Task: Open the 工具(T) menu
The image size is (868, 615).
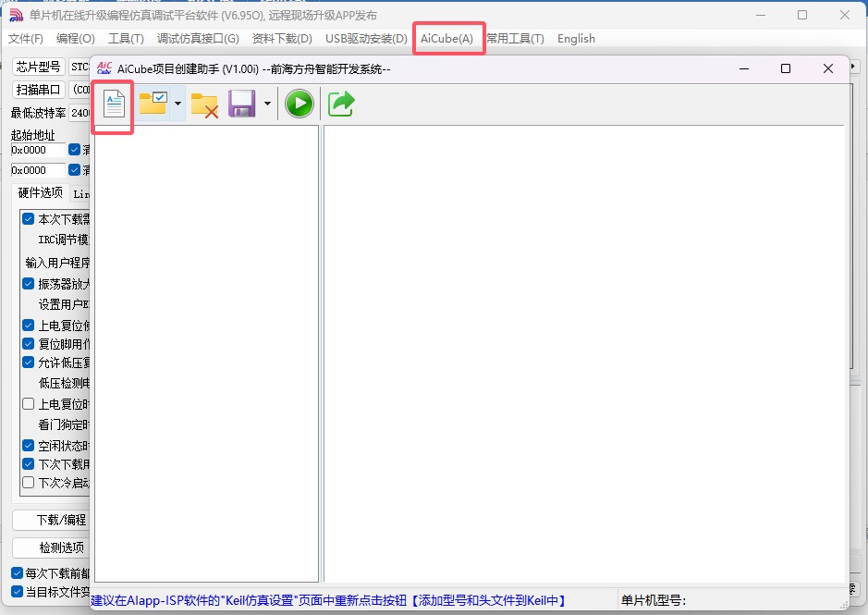Action: pyautogui.click(x=126, y=39)
